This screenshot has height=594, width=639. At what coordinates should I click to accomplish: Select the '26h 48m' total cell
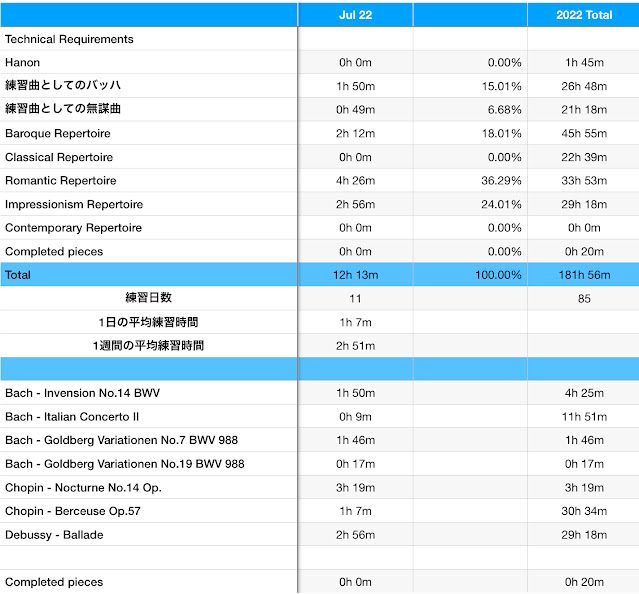[x=584, y=86]
